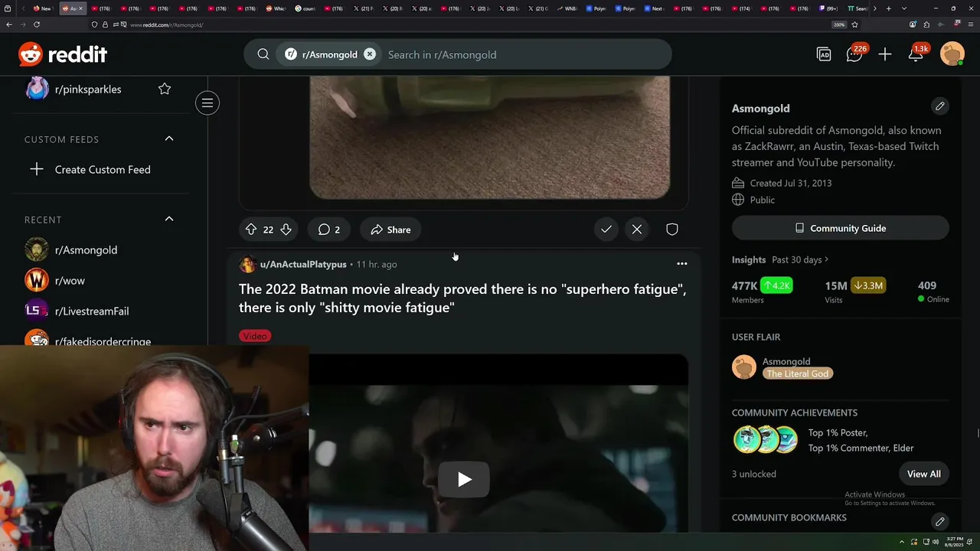Open the Community Guide
The width and height of the screenshot is (980, 551).
841,228
